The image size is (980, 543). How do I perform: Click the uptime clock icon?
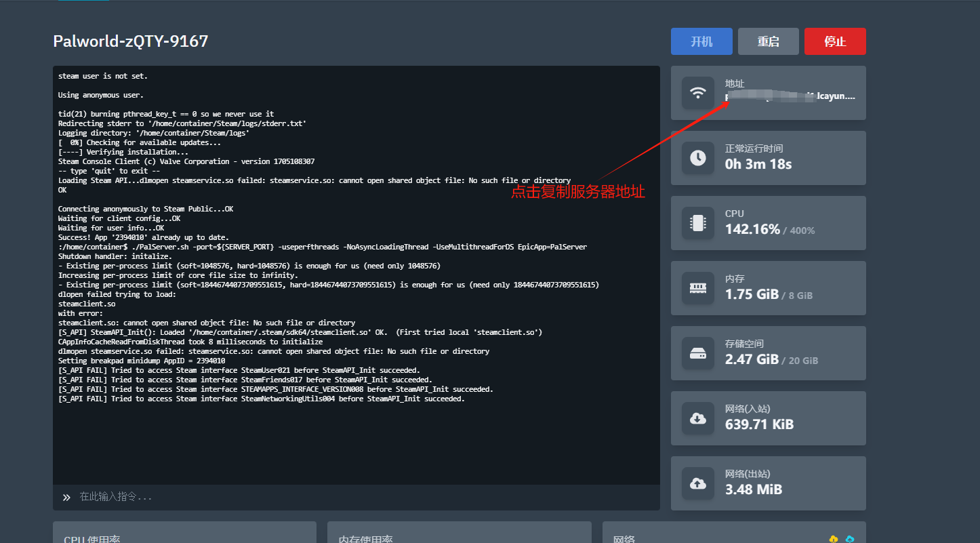click(698, 158)
